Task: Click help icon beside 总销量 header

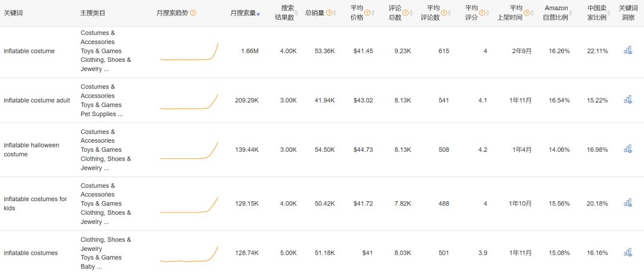Action: [329, 12]
